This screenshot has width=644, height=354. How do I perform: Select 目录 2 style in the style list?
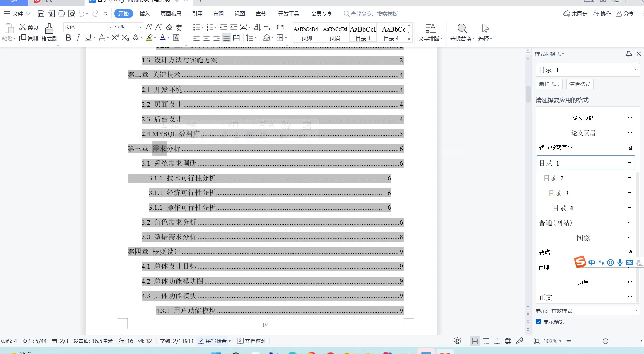(x=586, y=178)
